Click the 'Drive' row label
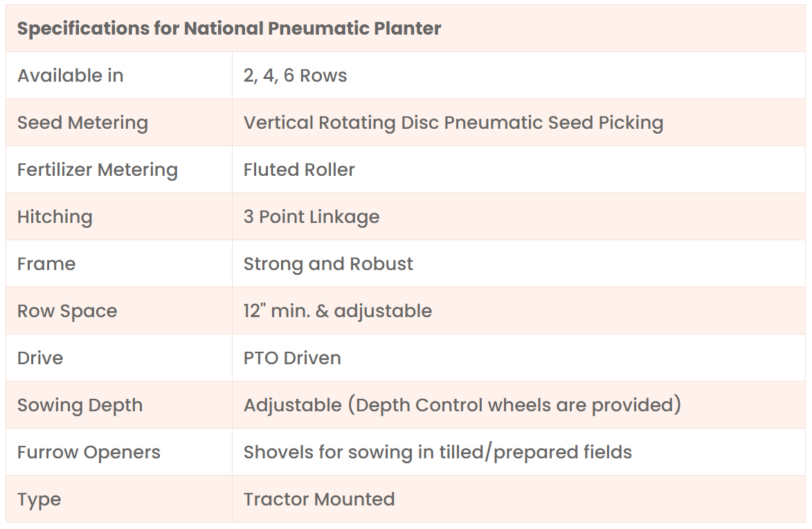The width and height of the screenshot is (812, 529). (40, 358)
